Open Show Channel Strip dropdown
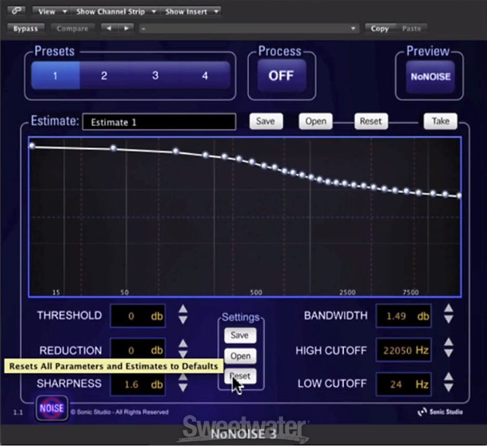Screen dimensions: 487x448 (x=115, y=12)
